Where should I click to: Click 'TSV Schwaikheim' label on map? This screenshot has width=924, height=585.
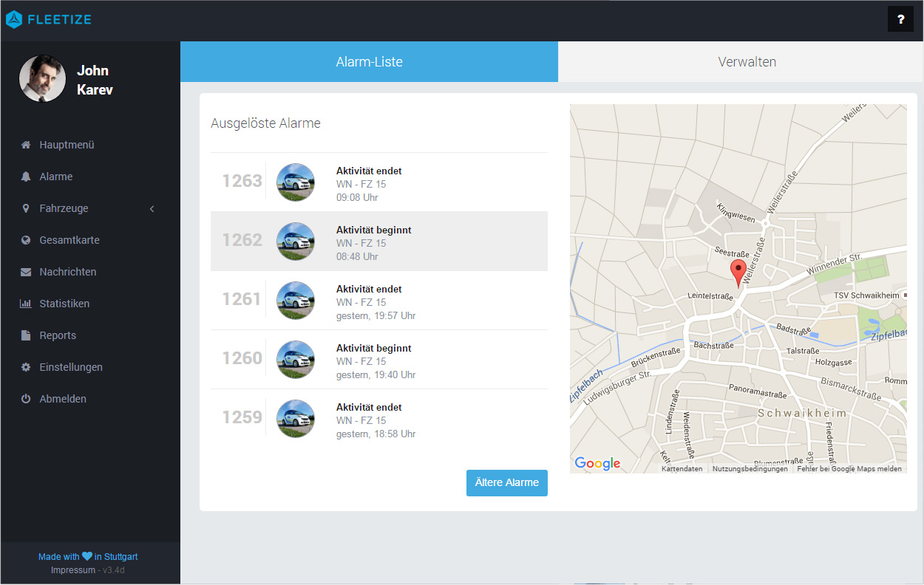[x=866, y=295]
